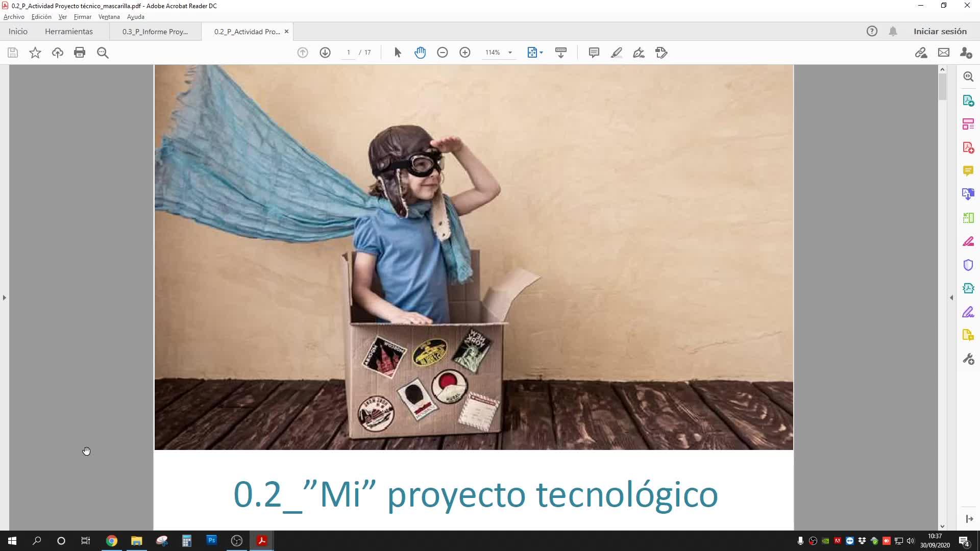Add document to starred favorites
The width and height of the screenshot is (980, 551).
click(35, 53)
